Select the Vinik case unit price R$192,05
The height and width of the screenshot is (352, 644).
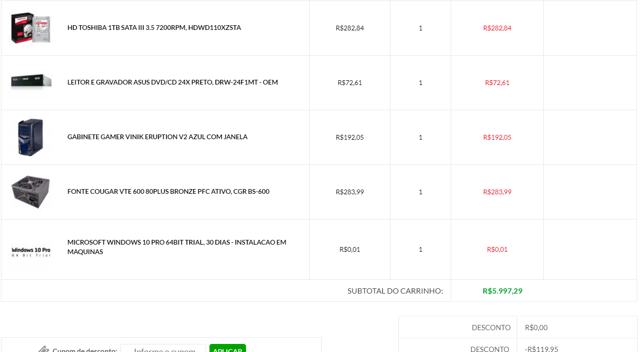(x=350, y=137)
